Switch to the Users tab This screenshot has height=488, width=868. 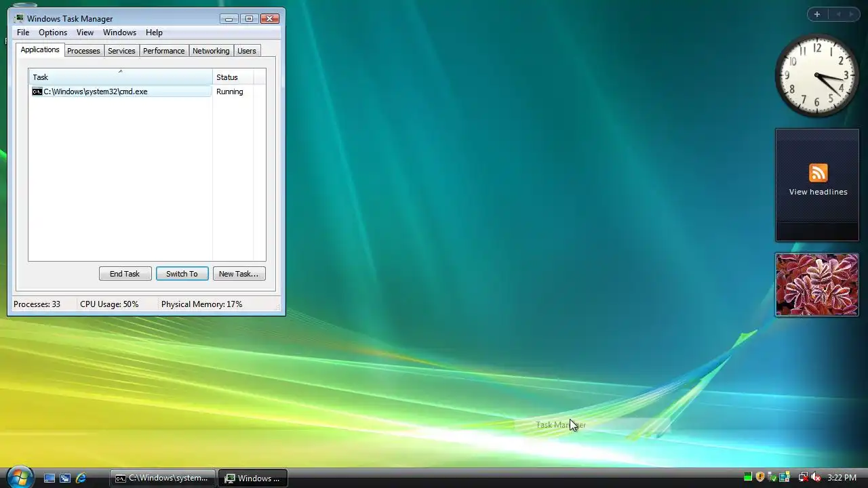(x=246, y=51)
